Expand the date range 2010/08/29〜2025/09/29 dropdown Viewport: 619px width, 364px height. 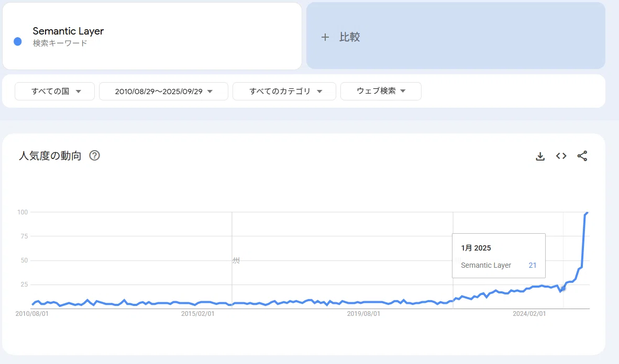[163, 91]
